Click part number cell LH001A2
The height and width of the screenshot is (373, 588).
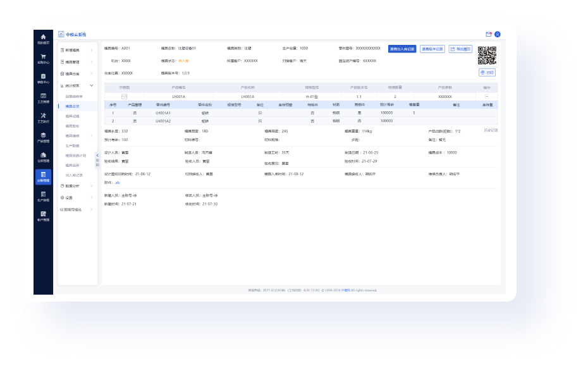(163, 121)
